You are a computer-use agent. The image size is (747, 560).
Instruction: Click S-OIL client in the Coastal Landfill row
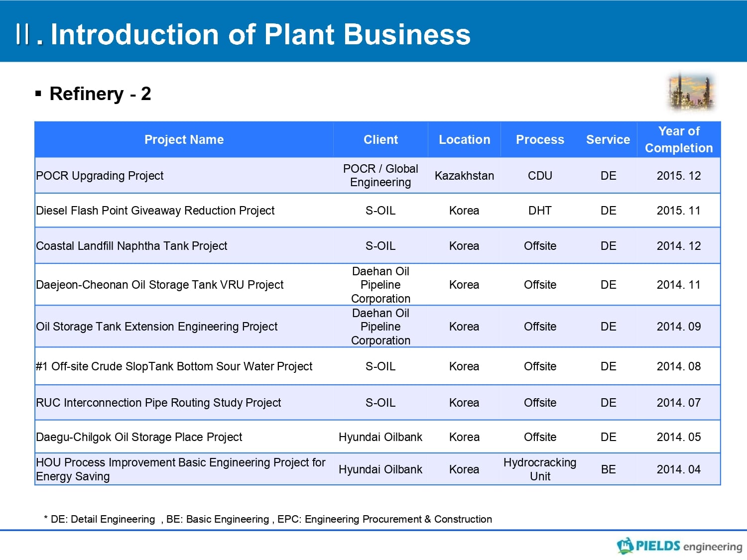pyautogui.click(x=380, y=246)
